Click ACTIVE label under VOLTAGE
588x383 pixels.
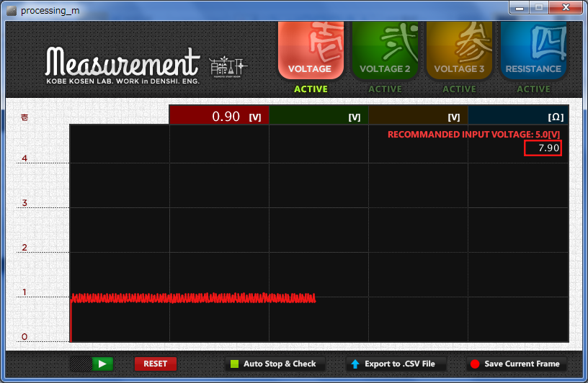click(311, 89)
